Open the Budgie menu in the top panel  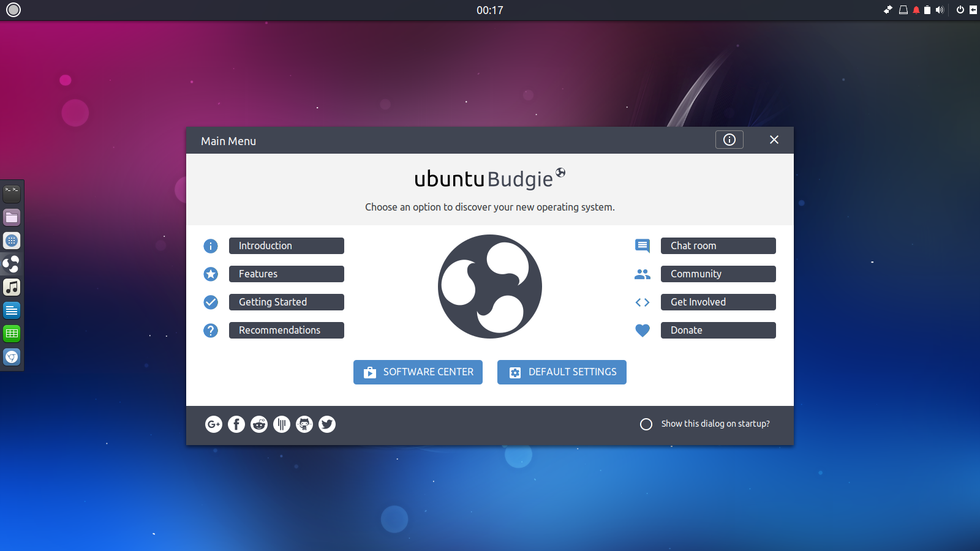coord(13,10)
